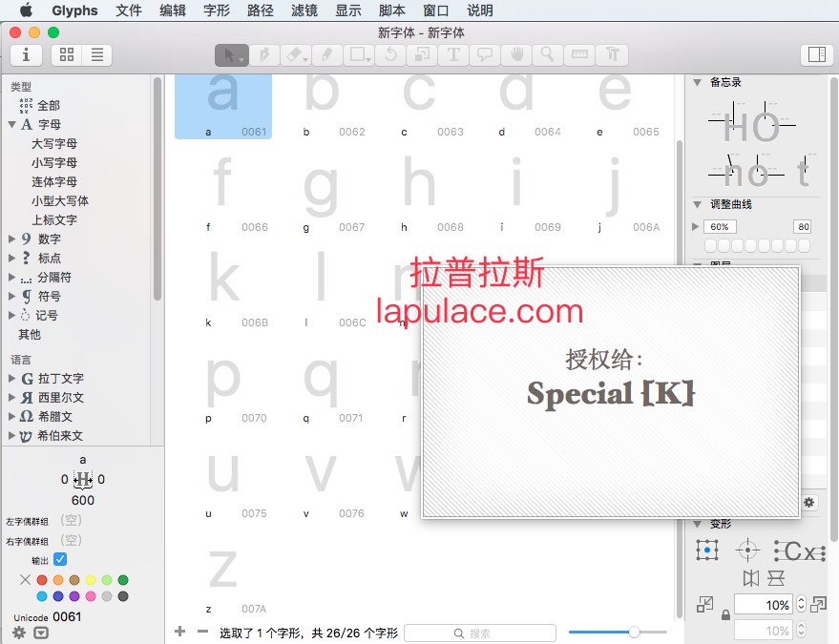Add a new glyph with plus button

pos(179,632)
